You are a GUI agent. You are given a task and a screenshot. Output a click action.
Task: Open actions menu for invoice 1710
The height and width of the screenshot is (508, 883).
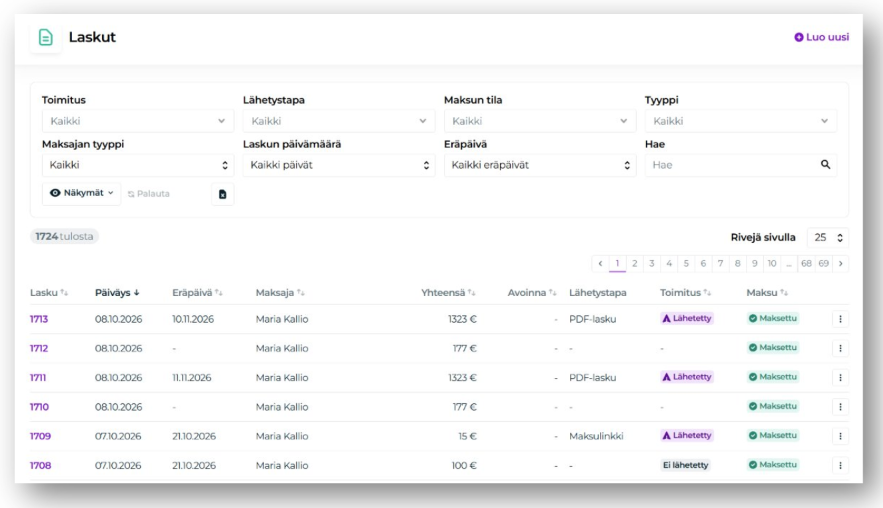(x=840, y=407)
